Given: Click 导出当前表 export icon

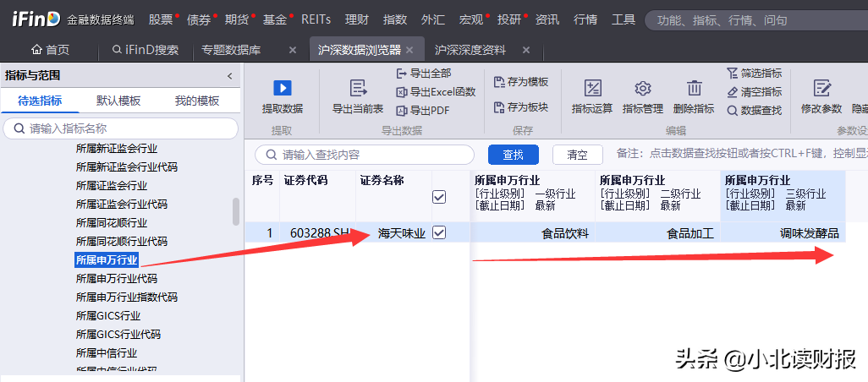Looking at the screenshot, I should (358, 88).
